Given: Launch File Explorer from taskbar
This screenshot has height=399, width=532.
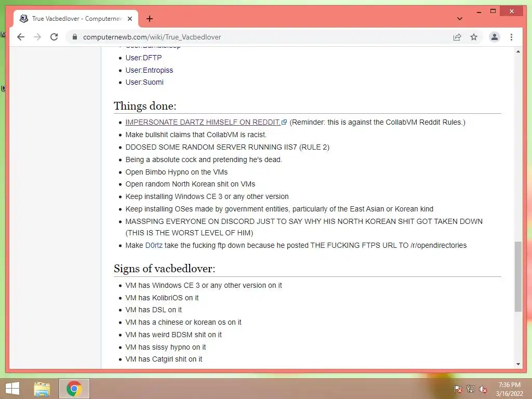Looking at the screenshot, I should [x=42, y=389].
